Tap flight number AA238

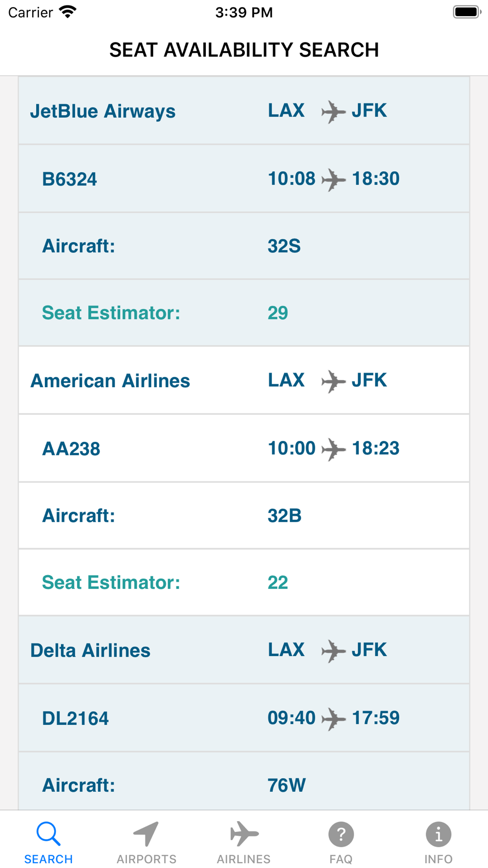point(71,449)
